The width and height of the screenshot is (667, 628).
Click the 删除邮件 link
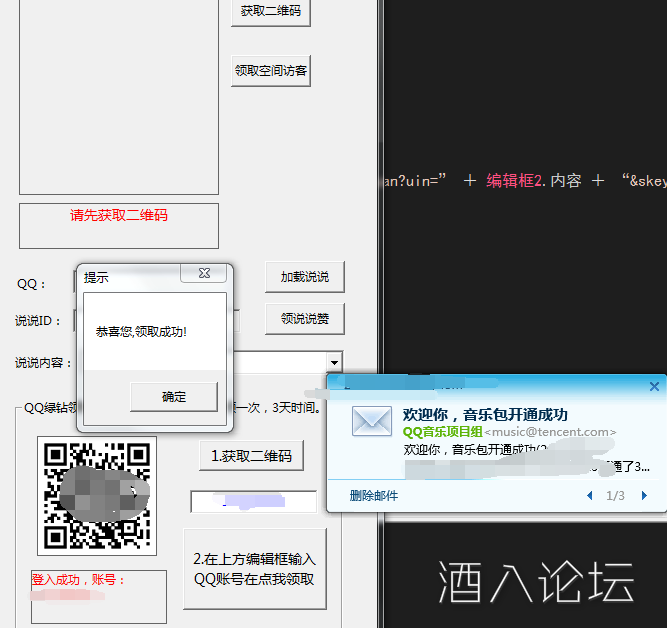[373, 495]
